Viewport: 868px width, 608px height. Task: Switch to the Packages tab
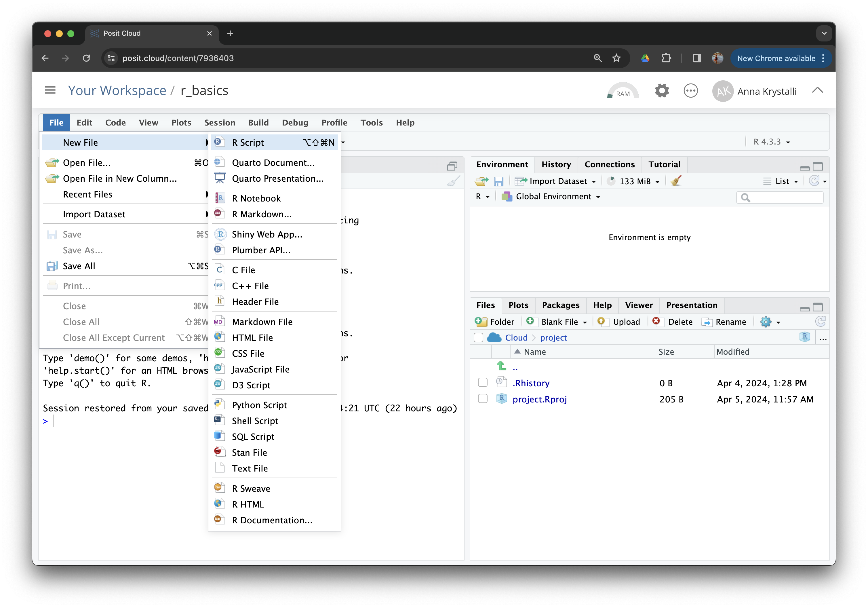tap(560, 305)
